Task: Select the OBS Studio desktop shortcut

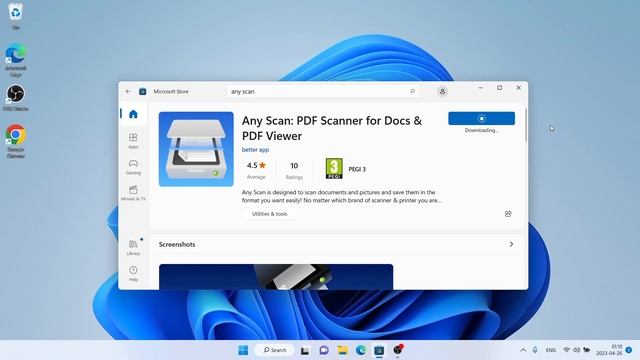Action: tap(16, 98)
